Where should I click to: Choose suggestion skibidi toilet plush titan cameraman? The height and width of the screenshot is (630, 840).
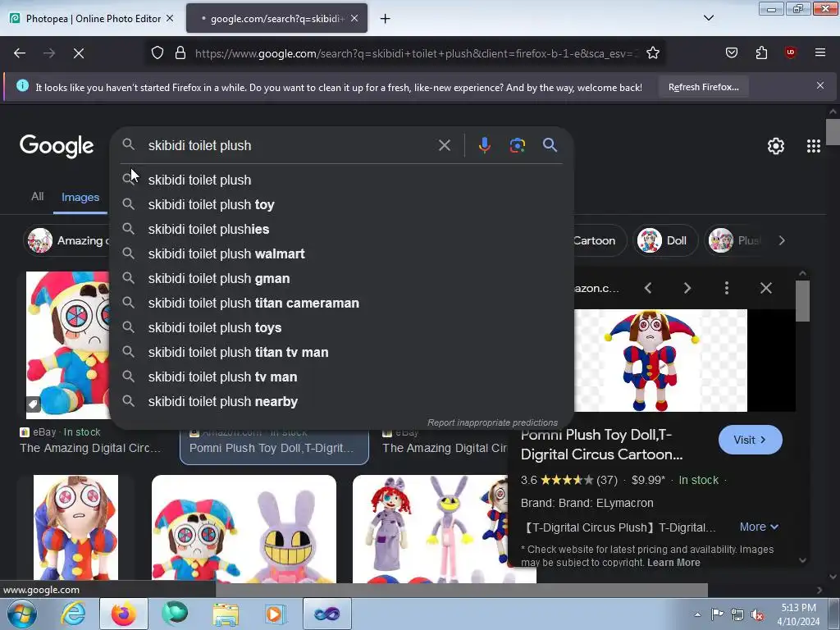coord(340,304)
